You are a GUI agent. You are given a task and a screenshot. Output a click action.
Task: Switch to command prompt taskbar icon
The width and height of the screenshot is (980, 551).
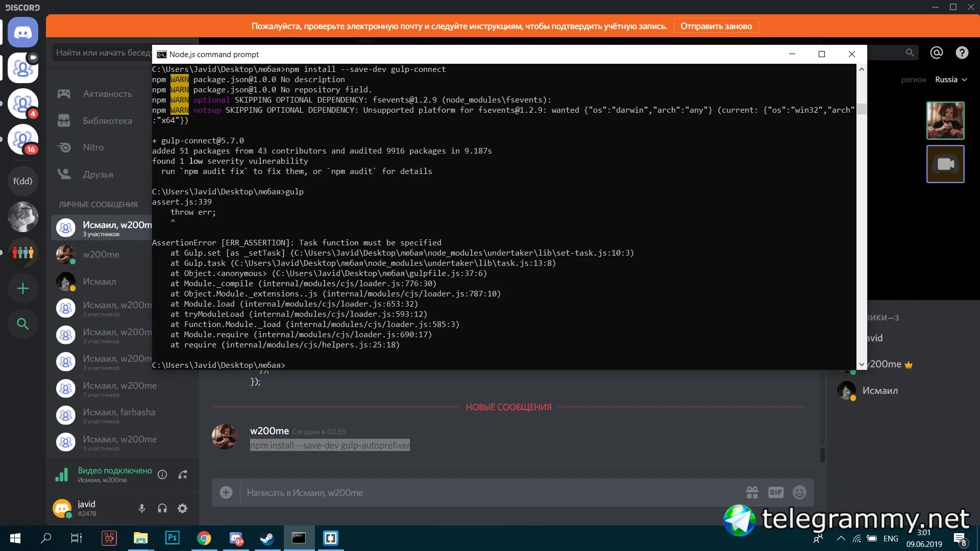point(299,538)
